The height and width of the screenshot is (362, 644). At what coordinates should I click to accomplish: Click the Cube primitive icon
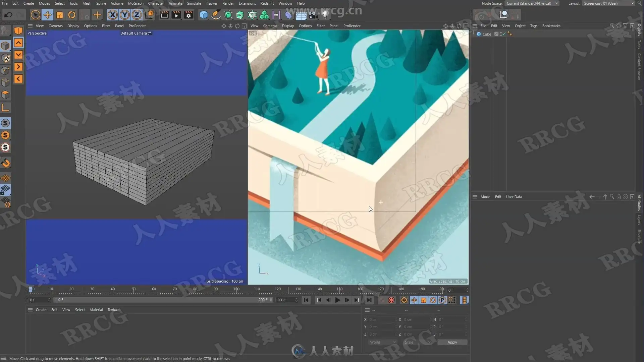point(204,15)
